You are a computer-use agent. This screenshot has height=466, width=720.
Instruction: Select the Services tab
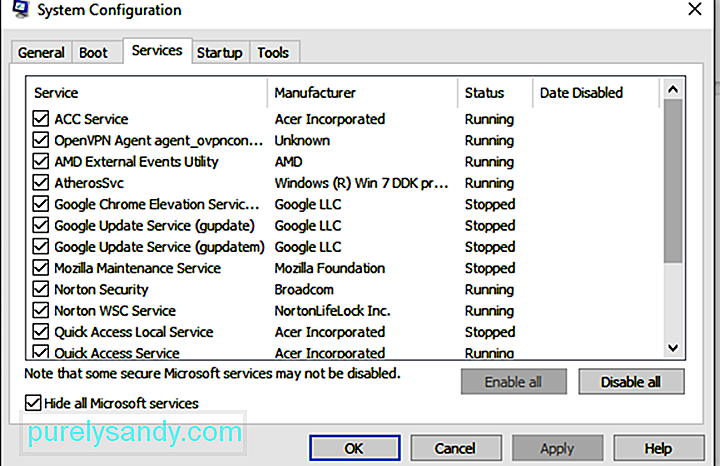(157, 51)
